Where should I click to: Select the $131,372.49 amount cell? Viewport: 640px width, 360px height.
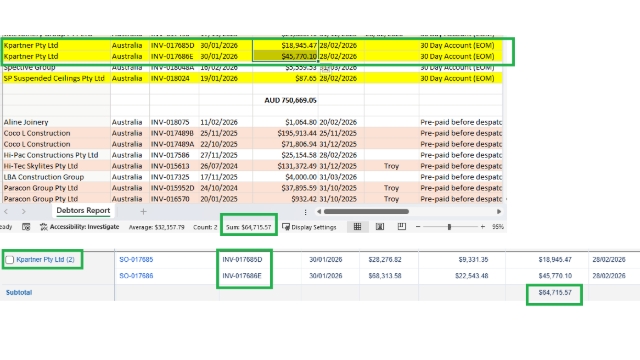285,166
